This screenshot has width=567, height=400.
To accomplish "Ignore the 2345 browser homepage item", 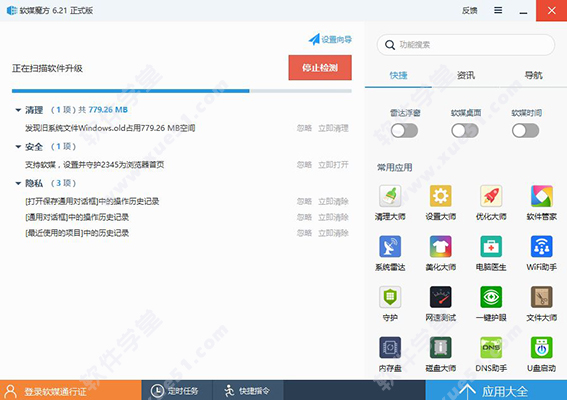I will pyautogui.click(x=304, y=165).
